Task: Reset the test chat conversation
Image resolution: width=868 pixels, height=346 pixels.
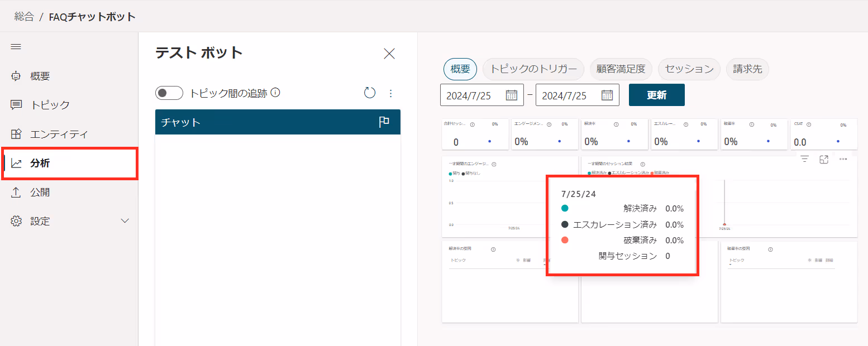Action: click(370, 93)
